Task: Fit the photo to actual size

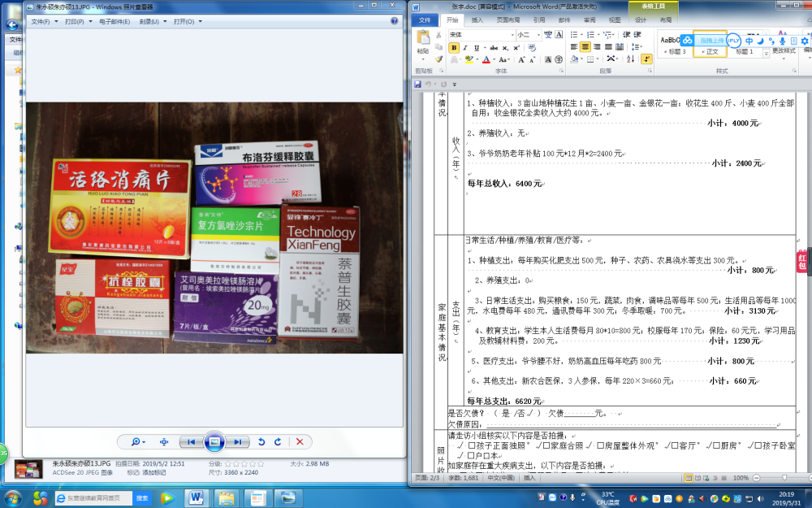Action: click(164, 441)
